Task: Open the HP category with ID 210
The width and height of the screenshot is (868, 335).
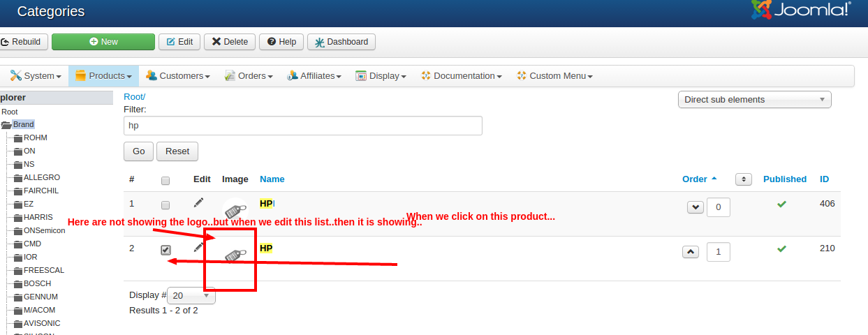Action: pyautogui.click(x=266, y=248)
